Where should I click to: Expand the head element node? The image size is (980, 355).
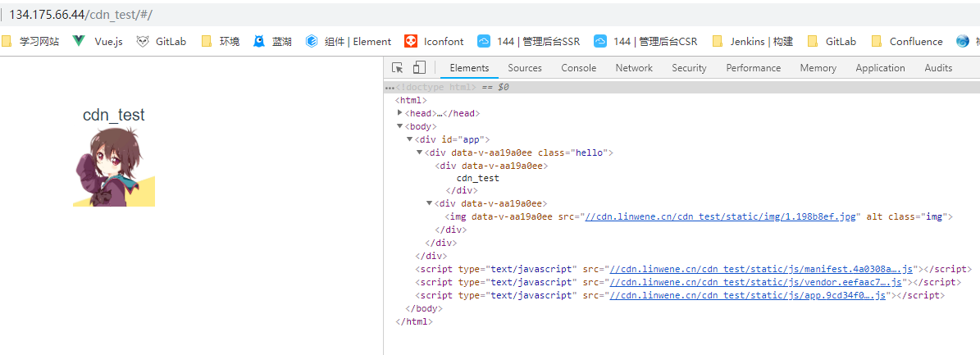[x=400, y=113]
